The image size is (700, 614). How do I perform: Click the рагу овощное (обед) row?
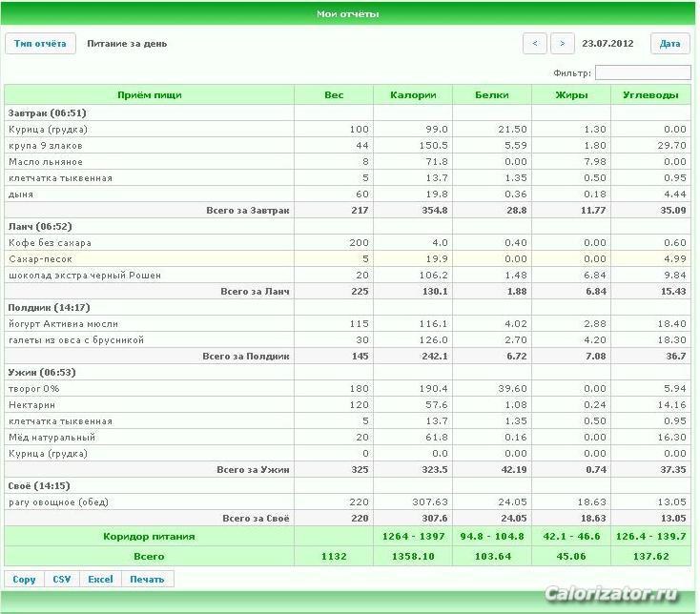click(347, 502)
